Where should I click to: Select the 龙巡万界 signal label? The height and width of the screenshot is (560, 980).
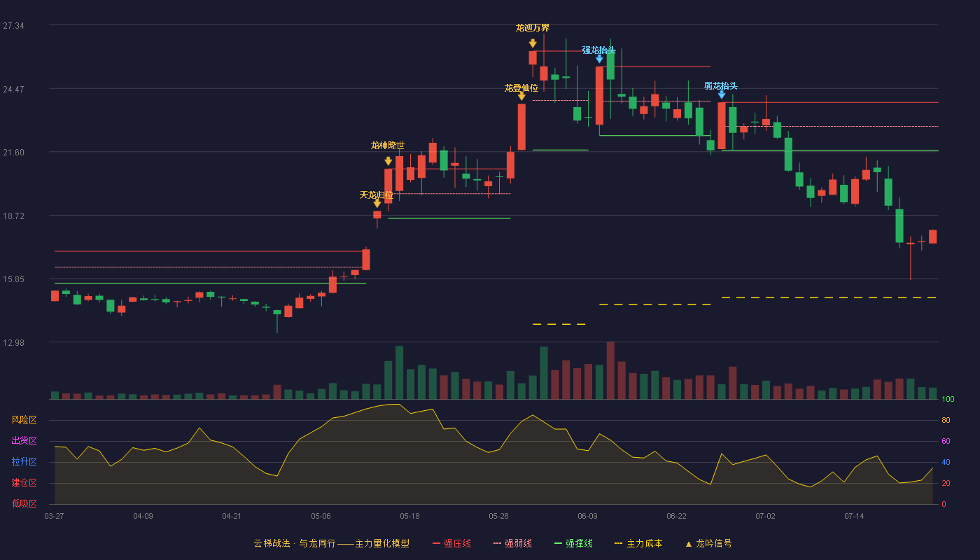point(533,28)
